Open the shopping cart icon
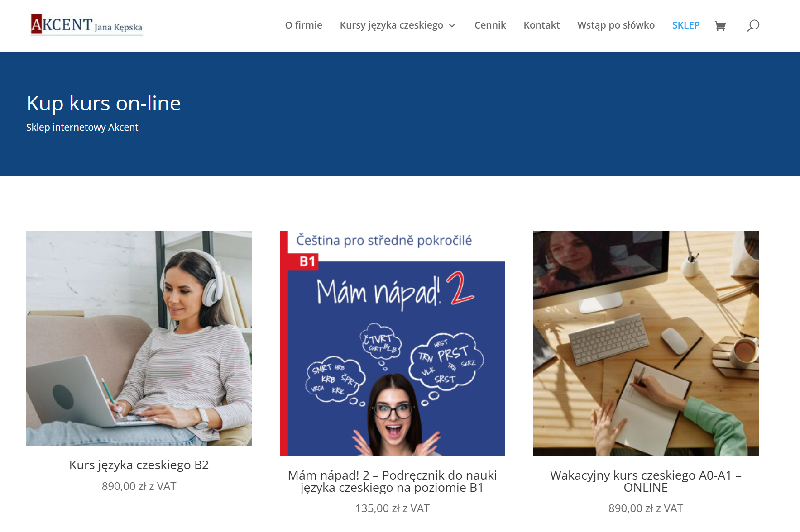 click(x=720, y=26)
